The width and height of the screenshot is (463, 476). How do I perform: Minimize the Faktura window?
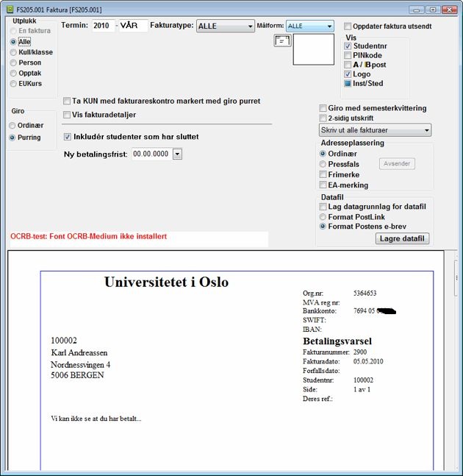point(417,10)
